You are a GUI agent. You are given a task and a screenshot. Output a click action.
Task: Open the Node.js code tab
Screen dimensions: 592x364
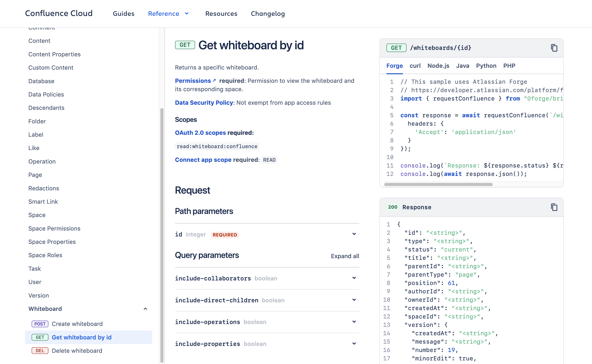click(x=438, y=66)
